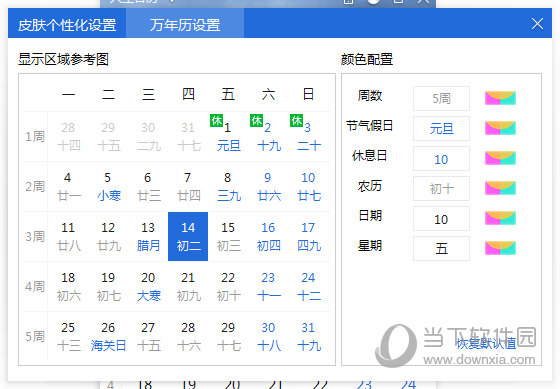Open color picker for 周数
Image resolution: width=560 pixels, height=389 pixels.
coord(500,98)
